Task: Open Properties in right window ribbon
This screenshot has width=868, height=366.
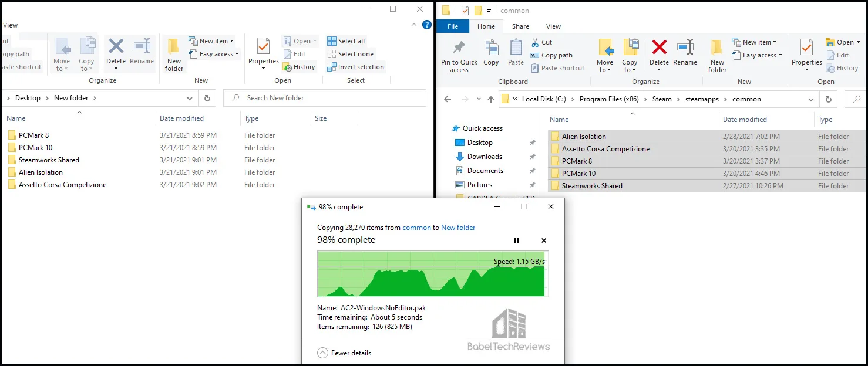Action: pos(806,56)
